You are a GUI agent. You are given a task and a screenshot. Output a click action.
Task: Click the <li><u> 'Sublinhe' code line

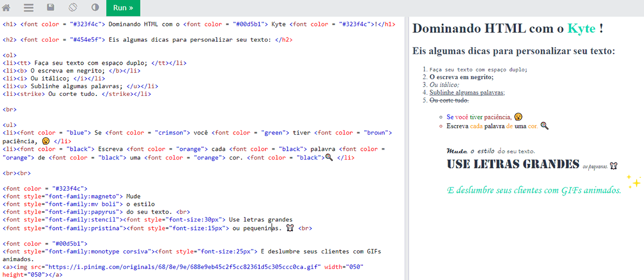pos(80,87)
